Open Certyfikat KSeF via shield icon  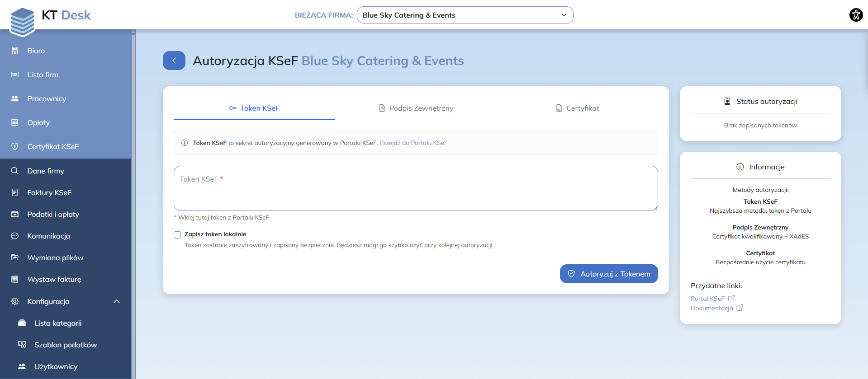click(15, 146)
